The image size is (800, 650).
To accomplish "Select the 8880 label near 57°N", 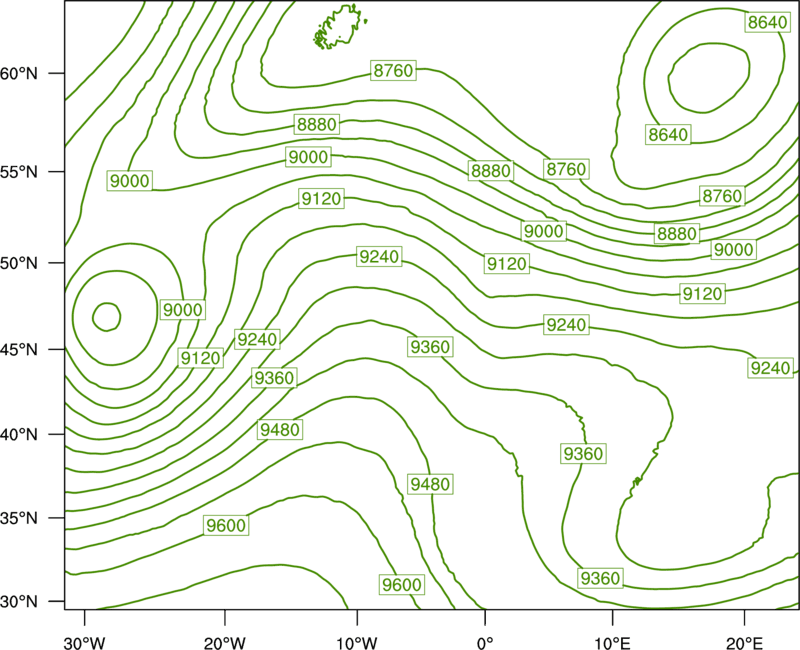I will coord(317,124).
